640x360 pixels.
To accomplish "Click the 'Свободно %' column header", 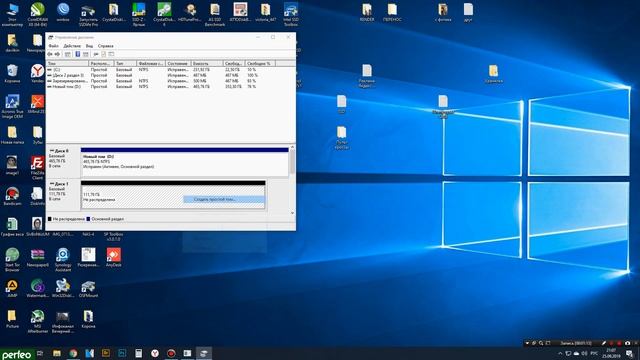I will coord(260,64).
